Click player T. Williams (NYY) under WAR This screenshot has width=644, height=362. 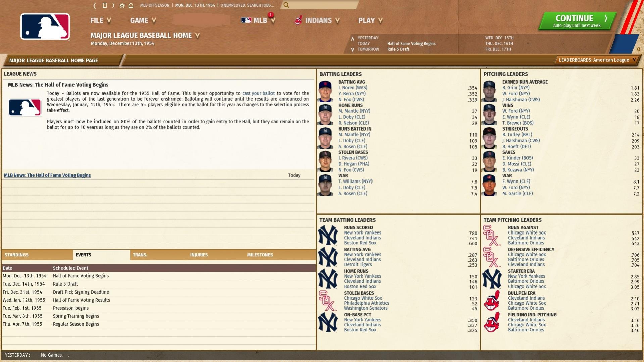coord(355,182)
